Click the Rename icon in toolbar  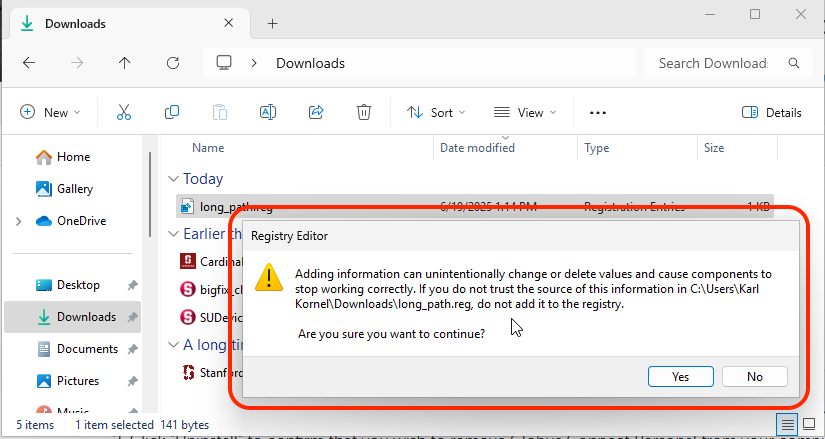coord(268,113)
